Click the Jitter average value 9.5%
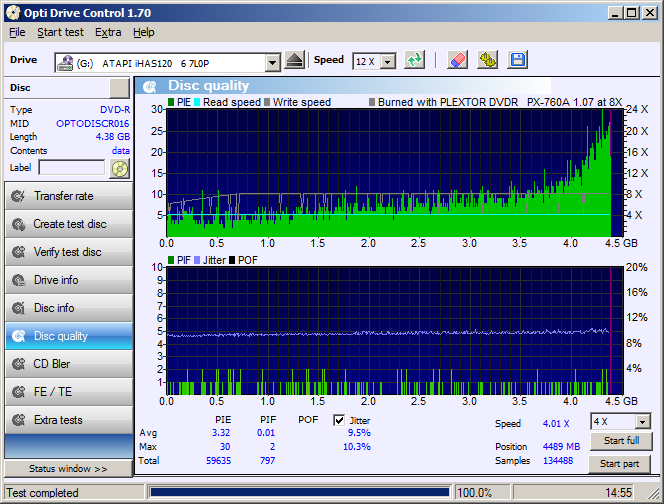This screenshot has width=664, height=504. pyautogui.click(x=359, y=432)
